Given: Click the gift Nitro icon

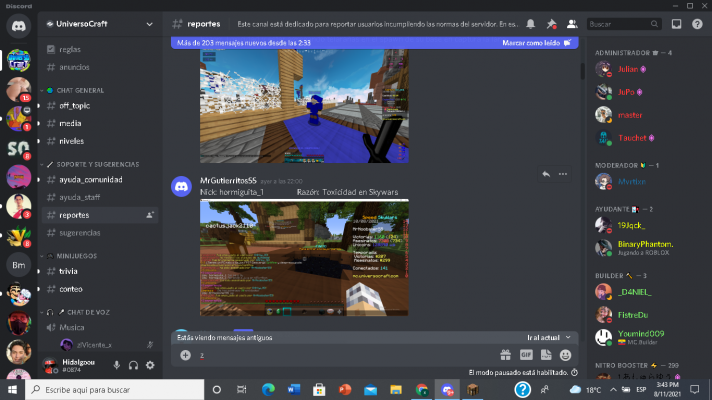Looking at the screenshot, I should 505,354.
